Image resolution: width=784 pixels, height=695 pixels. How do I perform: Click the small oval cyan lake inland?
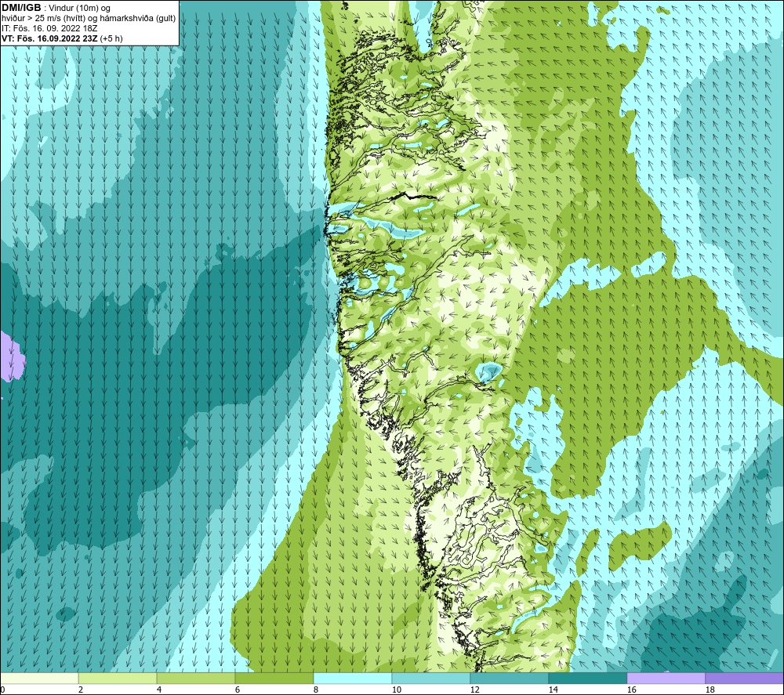point(488,372)
